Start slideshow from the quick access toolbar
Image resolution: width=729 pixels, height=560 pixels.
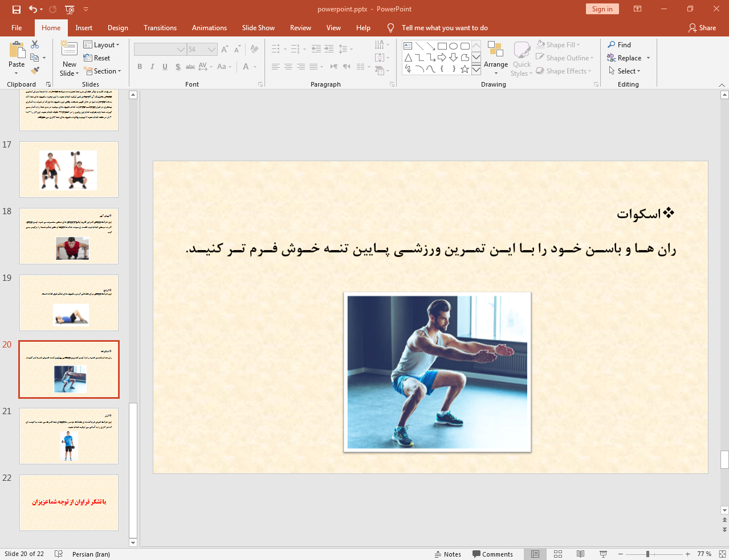(70, 9)
